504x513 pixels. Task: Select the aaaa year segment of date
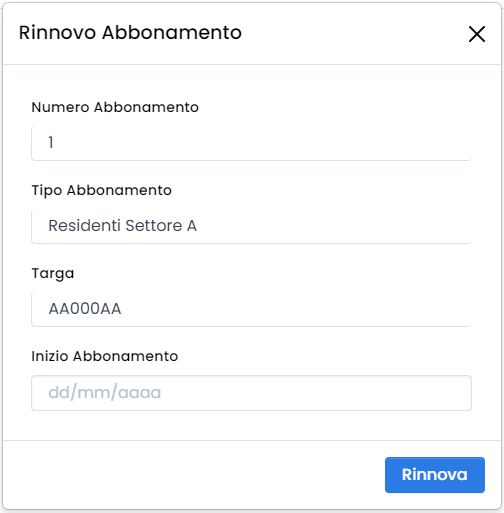[x=139, y=393]
